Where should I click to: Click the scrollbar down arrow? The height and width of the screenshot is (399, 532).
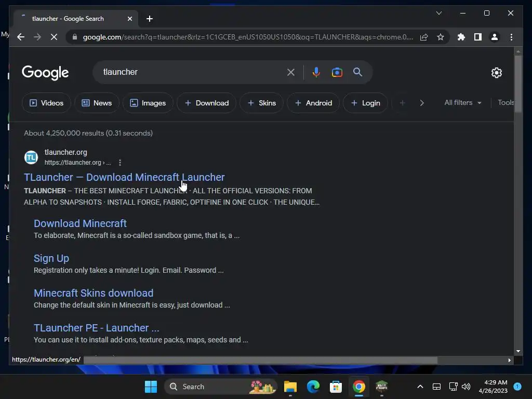pyautogui.click(x=518, y=351)
